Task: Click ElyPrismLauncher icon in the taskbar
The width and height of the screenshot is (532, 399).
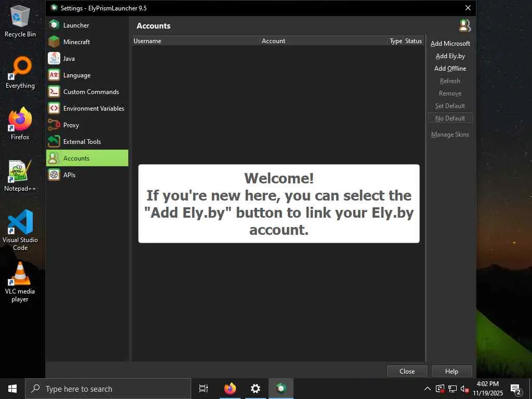Action: click(281, 389)
